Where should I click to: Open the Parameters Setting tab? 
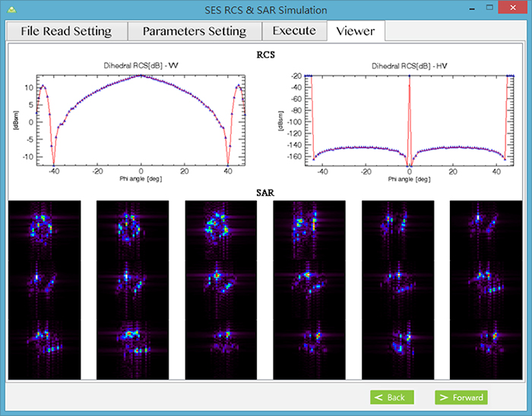click(x=194, y=31)
